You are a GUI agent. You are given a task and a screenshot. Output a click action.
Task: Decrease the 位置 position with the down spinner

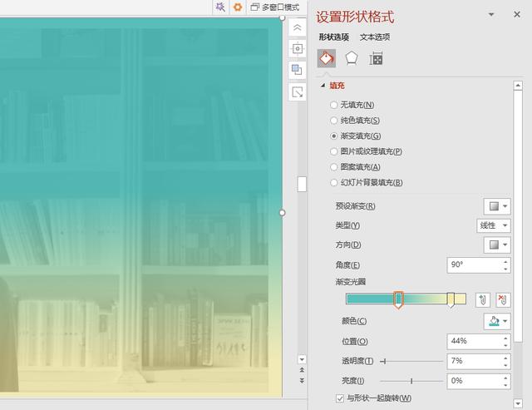click(x=505, y=345)
